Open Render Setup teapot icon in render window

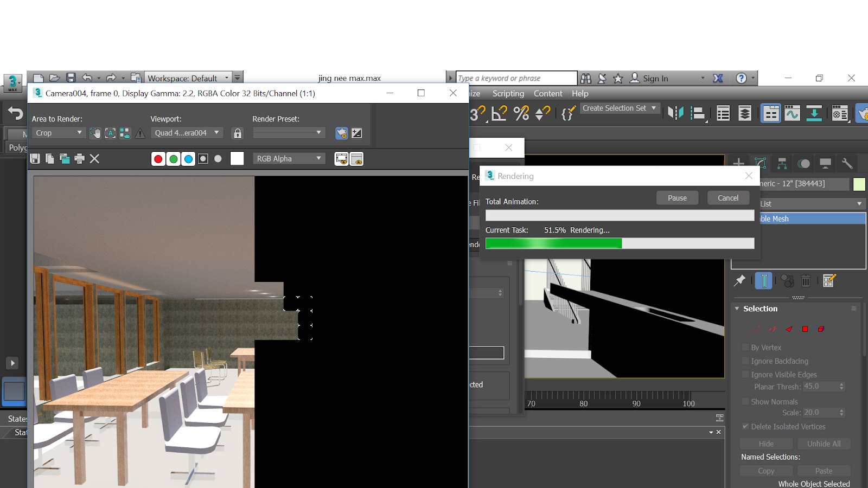tap(341, 133)
